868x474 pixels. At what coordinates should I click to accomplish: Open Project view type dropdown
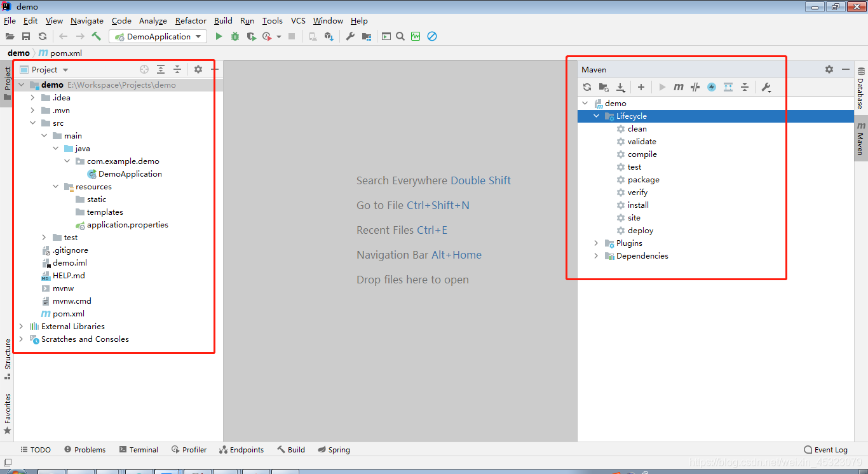tap(65, 70)
